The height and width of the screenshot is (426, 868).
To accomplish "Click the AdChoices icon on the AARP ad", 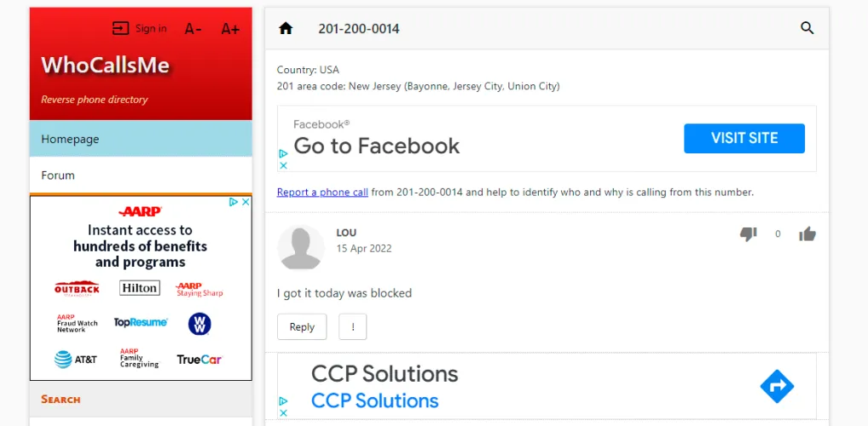I will pyautogui.click(x=234, y=202).
